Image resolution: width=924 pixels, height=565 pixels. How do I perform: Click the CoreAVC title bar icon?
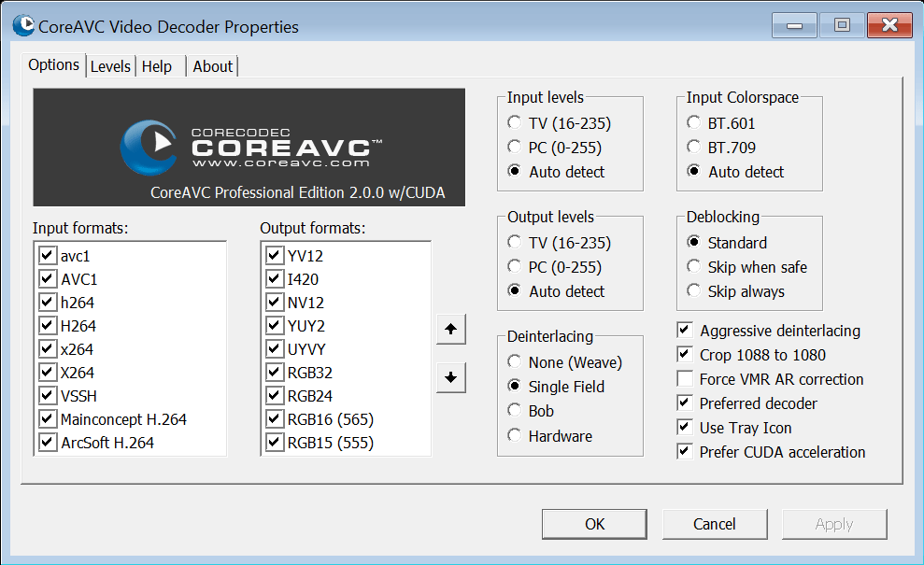[x=23, y=25]
